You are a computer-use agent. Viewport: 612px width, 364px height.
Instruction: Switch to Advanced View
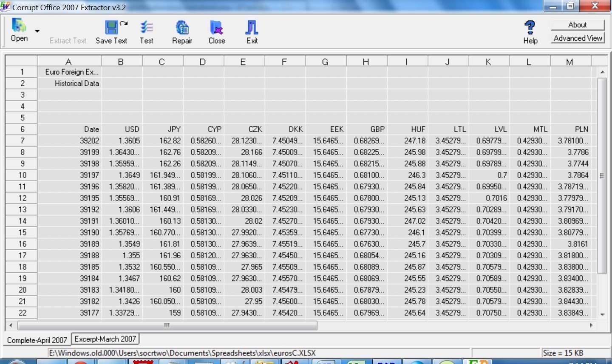578,38
